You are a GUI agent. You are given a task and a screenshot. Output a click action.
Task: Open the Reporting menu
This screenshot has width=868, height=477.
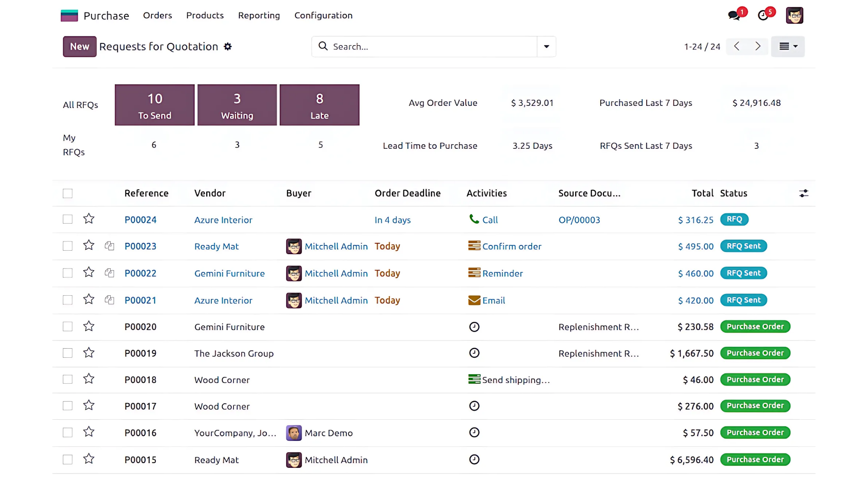click(259, 16)
